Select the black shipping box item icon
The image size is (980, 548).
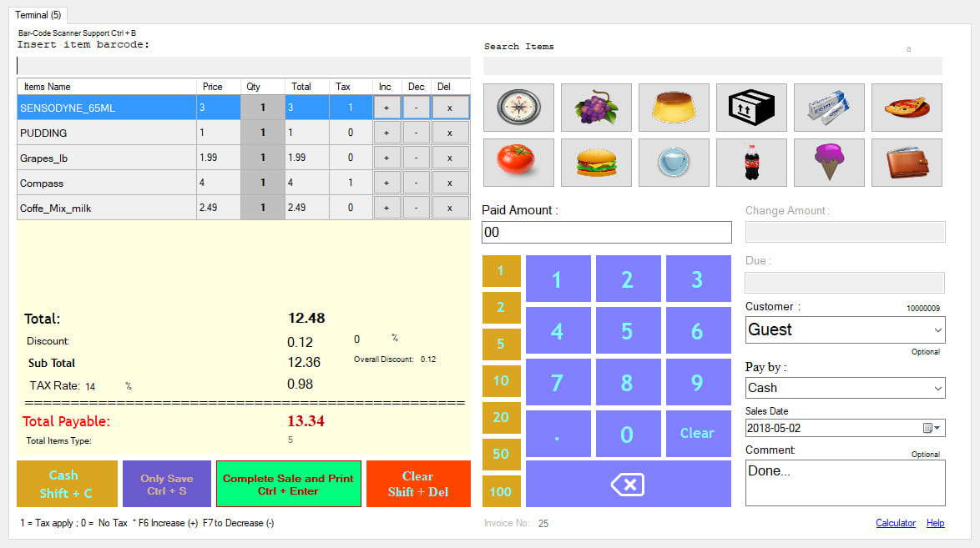coord(751,108)
